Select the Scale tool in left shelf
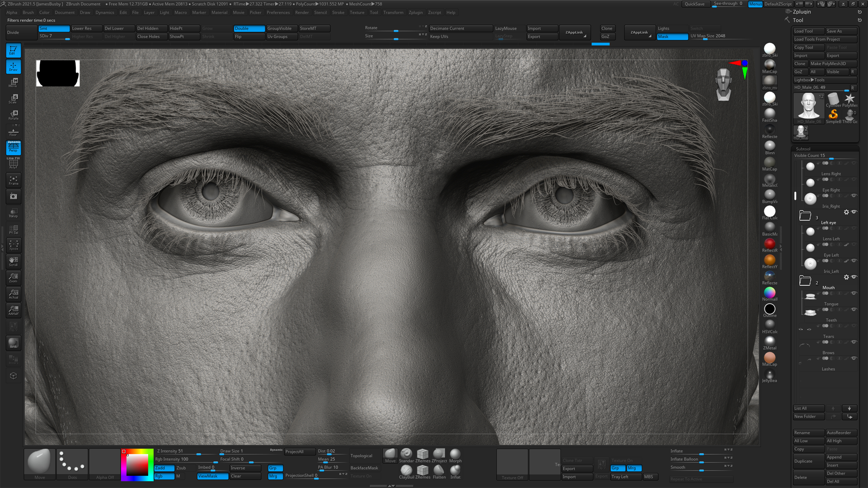The height and width of the screenshot is (488, 868). (x=13, y=99)
